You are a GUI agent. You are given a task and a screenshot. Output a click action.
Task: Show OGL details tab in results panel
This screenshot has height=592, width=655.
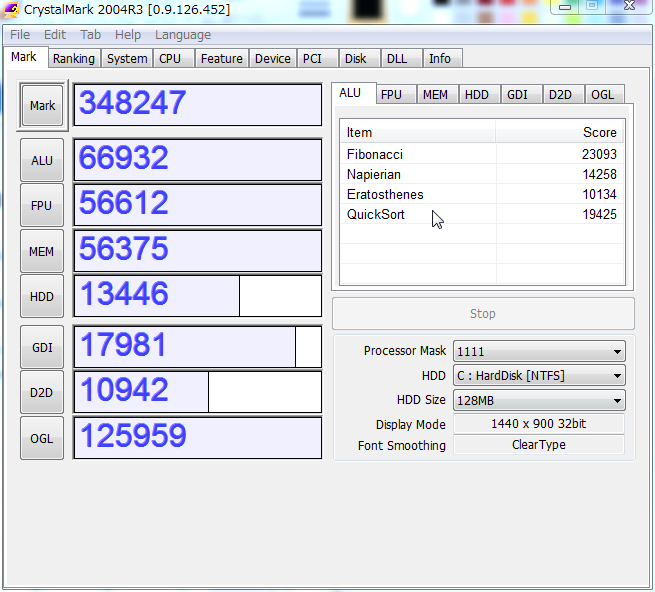(x=604, y=94)
